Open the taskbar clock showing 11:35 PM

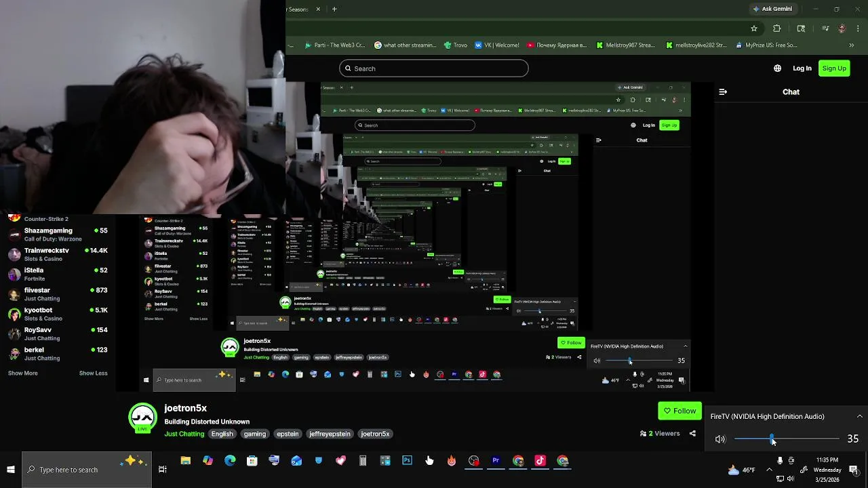pos(827,470)
